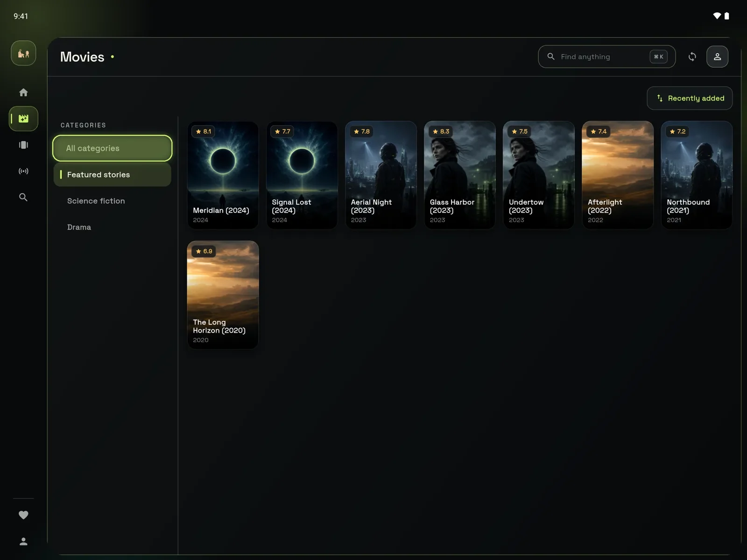Select All categories filter

point(112,148)
